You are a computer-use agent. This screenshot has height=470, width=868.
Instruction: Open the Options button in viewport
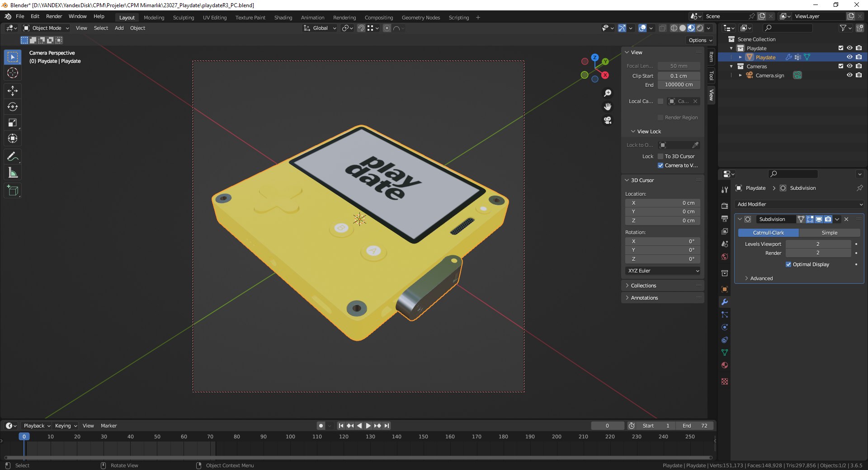pos(700,40)
